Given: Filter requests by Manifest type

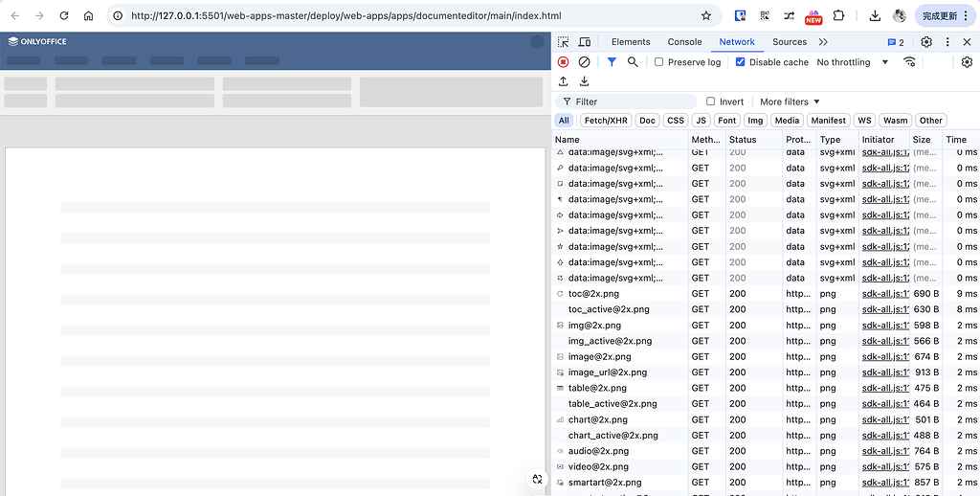Looking at the screenshot, I should point(829,120).
